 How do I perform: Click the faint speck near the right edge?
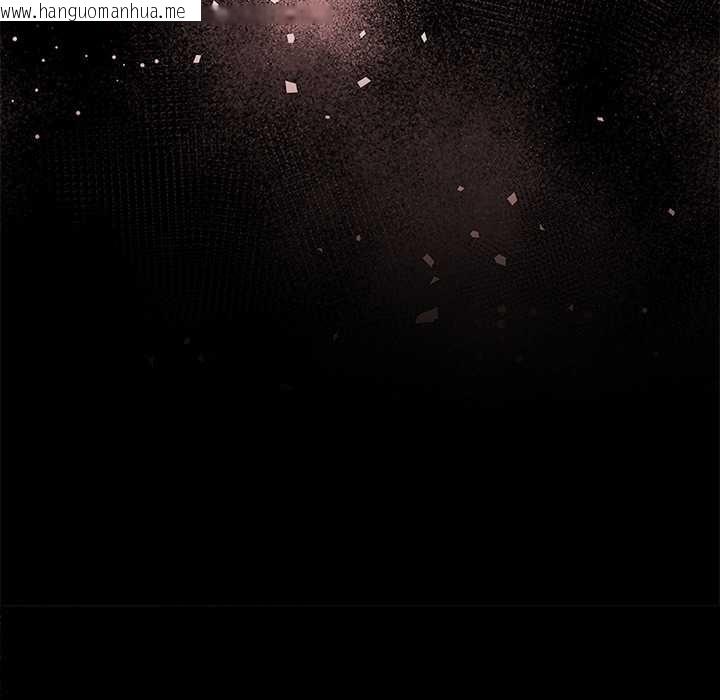(x=671, y=212)
